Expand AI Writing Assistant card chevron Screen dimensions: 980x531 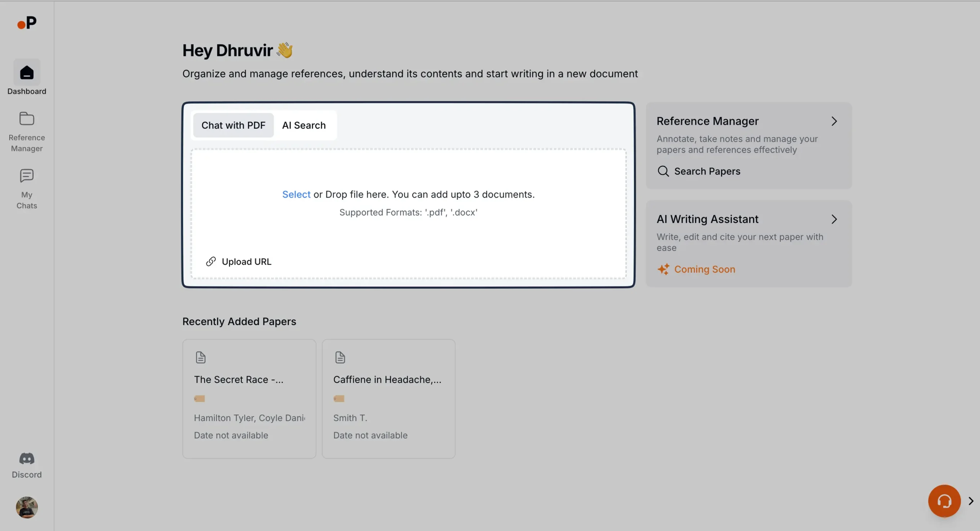(834, 219)
